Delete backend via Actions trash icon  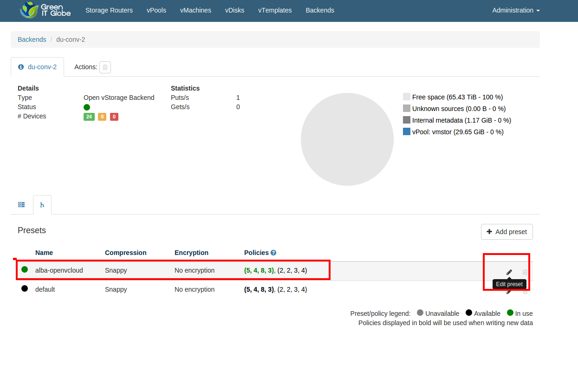point(105,67)
